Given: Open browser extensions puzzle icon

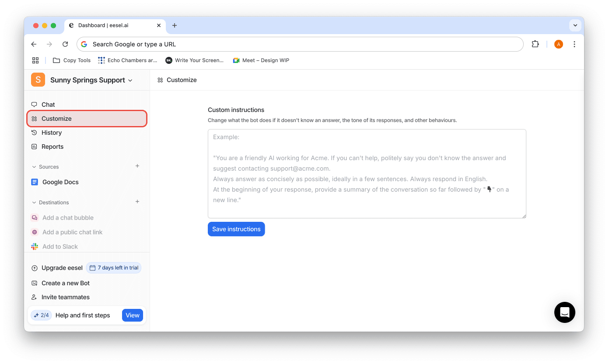Looking at the screenshot, I should [x=535, y=44].
